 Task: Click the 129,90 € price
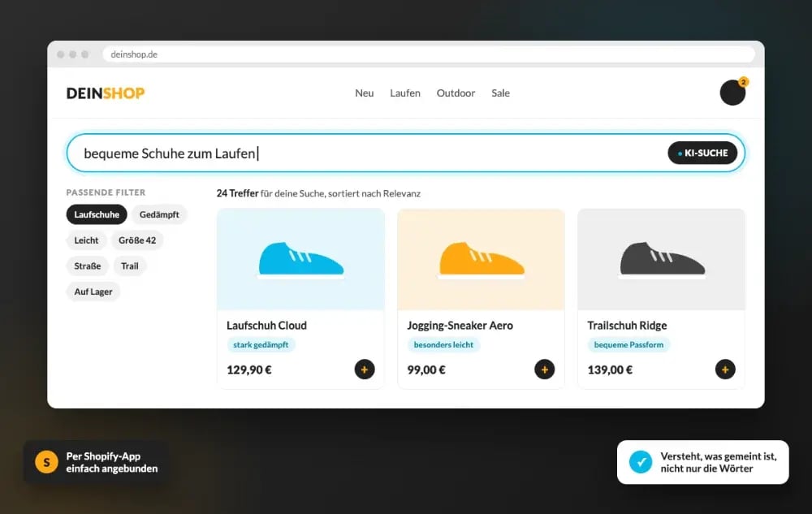tap(249, 370)
